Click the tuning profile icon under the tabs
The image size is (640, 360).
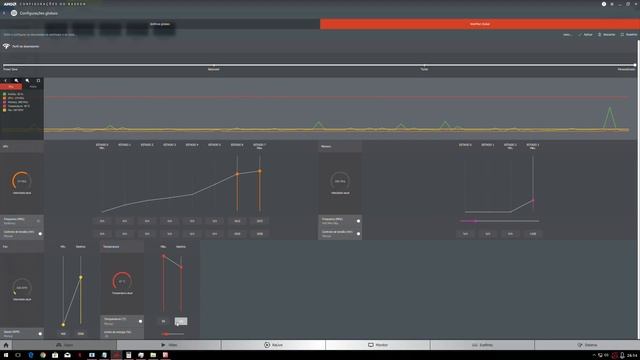[6, 46]
